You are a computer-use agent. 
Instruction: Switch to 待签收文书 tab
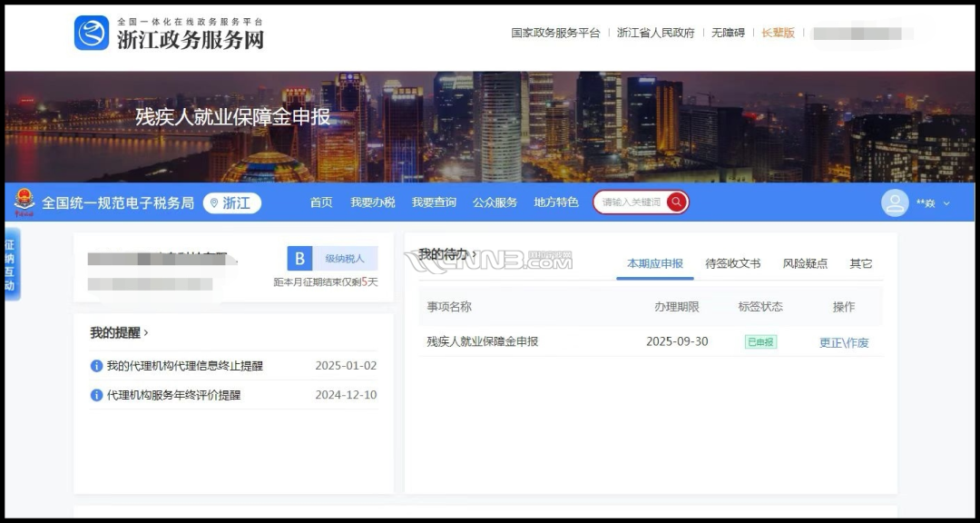coord(732,263)
